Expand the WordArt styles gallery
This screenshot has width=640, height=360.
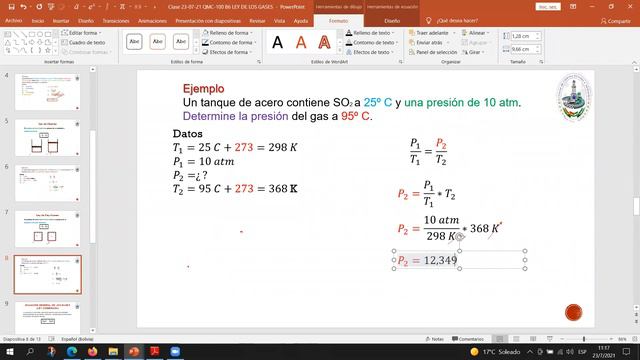pos(340,51)
